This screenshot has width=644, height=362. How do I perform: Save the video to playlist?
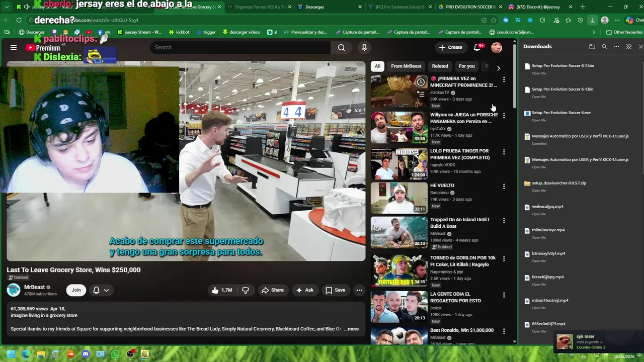(x=335, y=290)
